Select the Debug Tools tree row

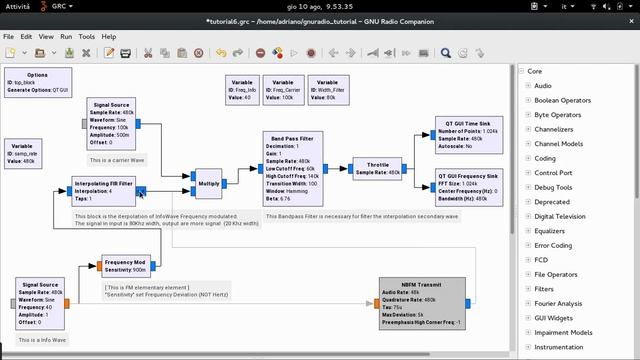coord(576,187)
